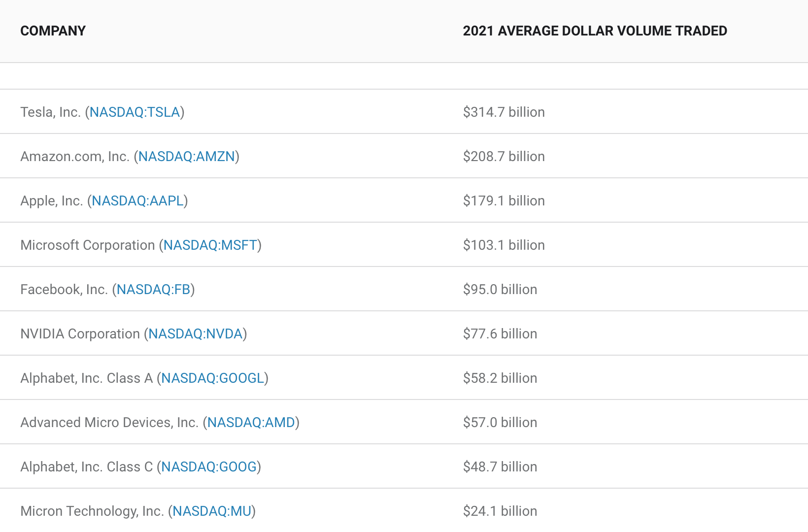This screenshot has height=532, width=808.
Task: Select the $24.1 billion value
Action: click(500, 511)
